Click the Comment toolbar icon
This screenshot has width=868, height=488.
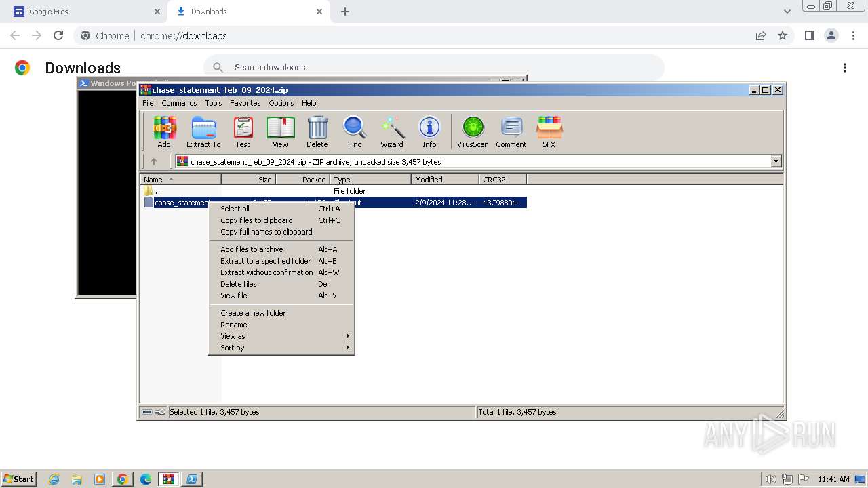point(511,131)
